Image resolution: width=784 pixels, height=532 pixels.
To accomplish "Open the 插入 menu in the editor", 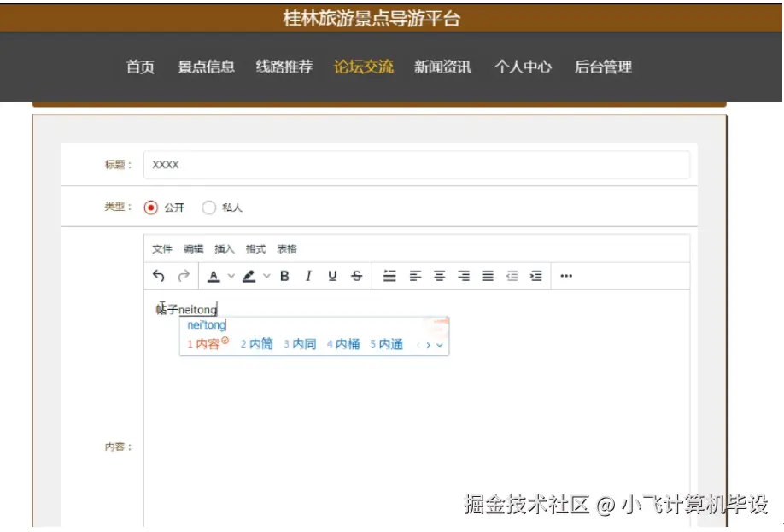I will point(224,248).
